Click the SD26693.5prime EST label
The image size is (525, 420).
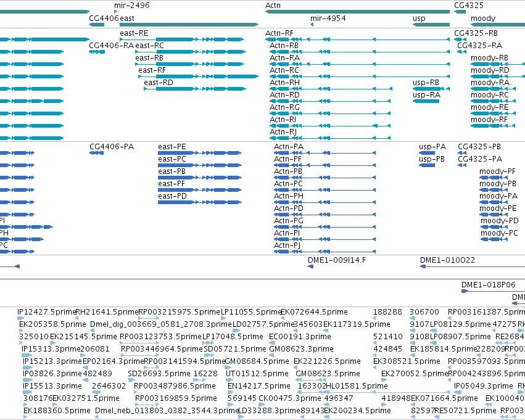click(159, 374)
